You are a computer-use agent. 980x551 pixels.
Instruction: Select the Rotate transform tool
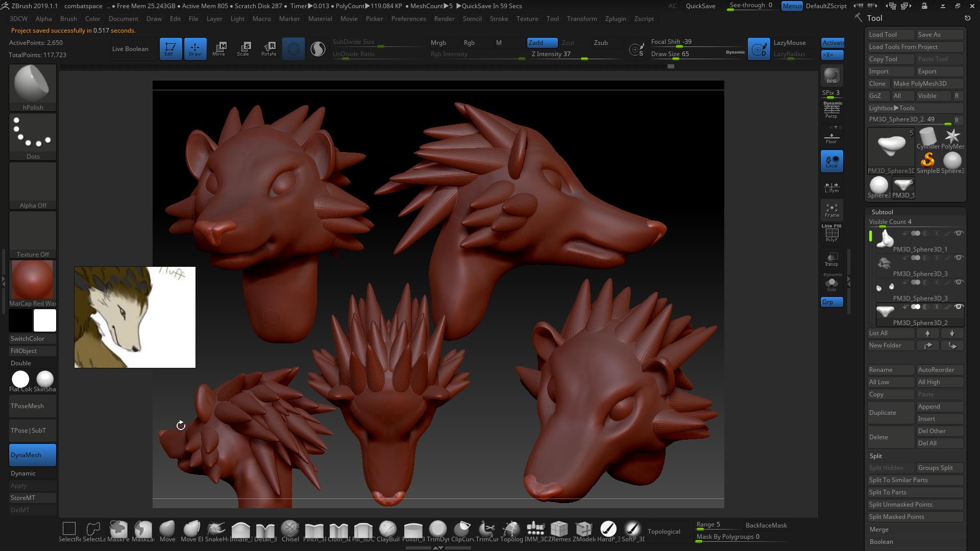(x=268, y=49)
